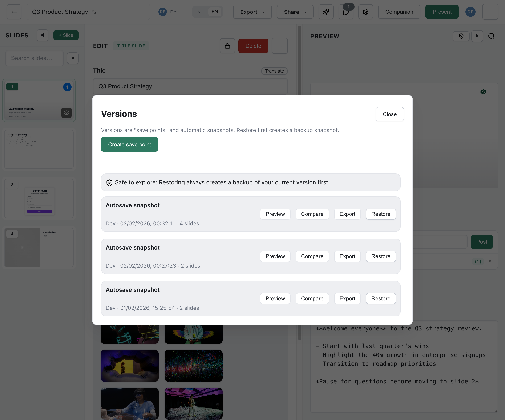
Task: Restore the 00:32:11 autosave snapshot
Action: coord(381,214)
